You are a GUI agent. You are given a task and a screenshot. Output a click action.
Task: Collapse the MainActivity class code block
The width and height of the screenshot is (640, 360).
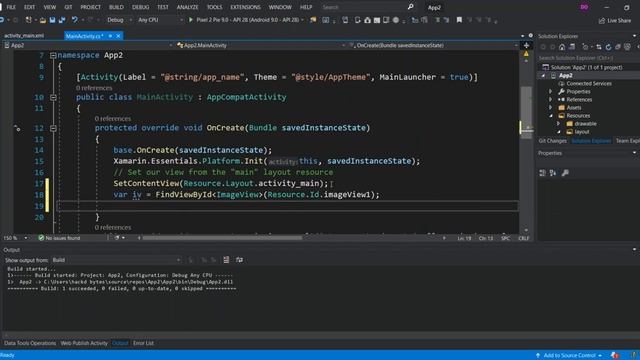pyautogui.click(x=53, y=98)
